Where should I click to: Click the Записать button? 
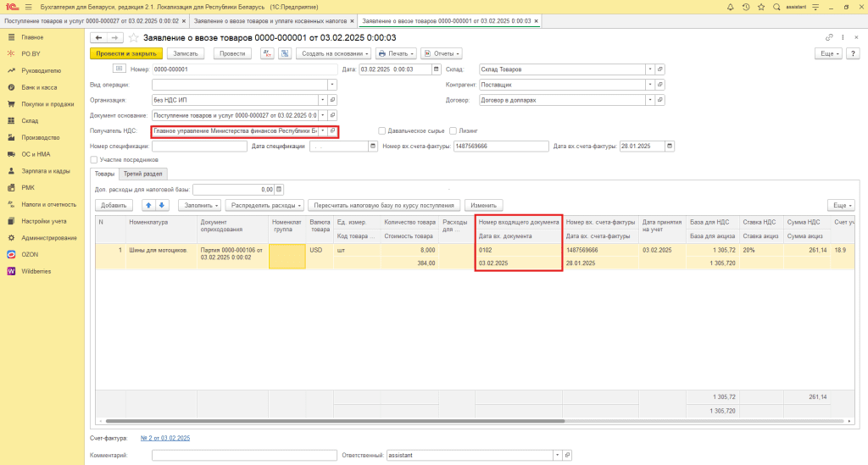pos(186,53)
